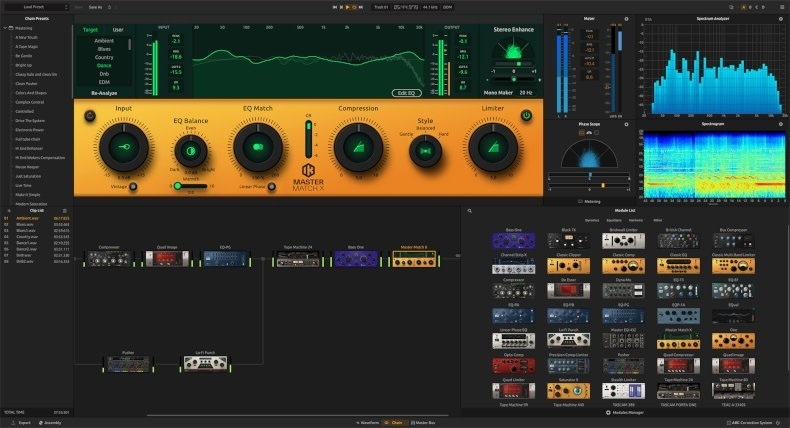The image size is (790, 428).
Task: Click the Bass One module thumbnail in list
Action: coord(514,241)
